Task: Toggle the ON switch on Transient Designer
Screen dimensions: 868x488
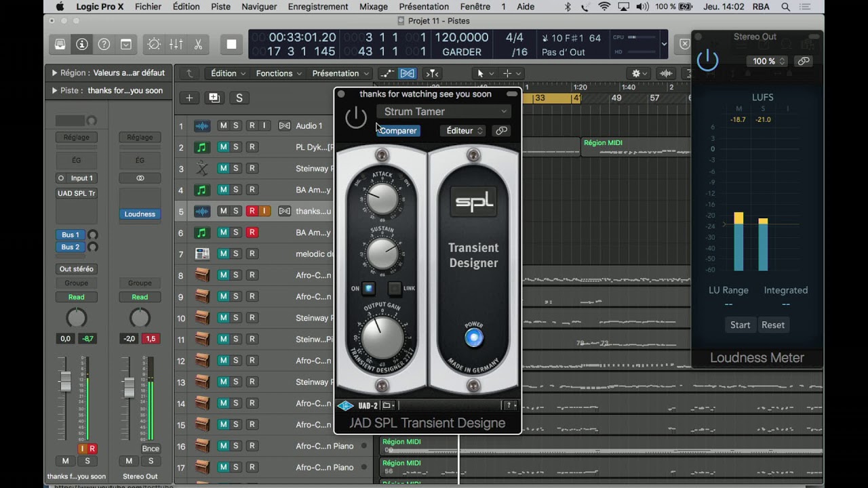Action: coord(368,288)
